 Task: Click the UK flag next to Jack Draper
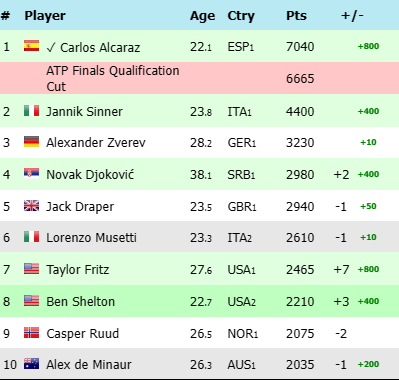tap(31, 206)
